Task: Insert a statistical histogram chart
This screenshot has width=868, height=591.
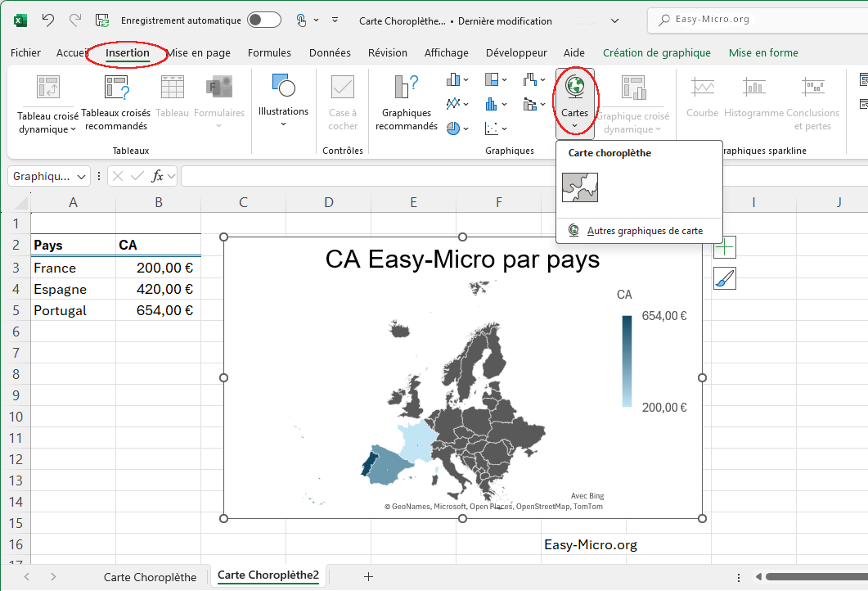Action: tap(496, 104)
